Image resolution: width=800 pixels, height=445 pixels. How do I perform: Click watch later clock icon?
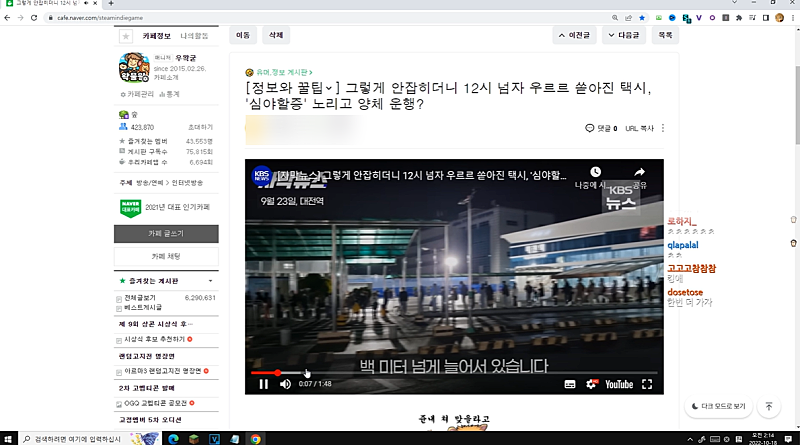click(595, 172)
